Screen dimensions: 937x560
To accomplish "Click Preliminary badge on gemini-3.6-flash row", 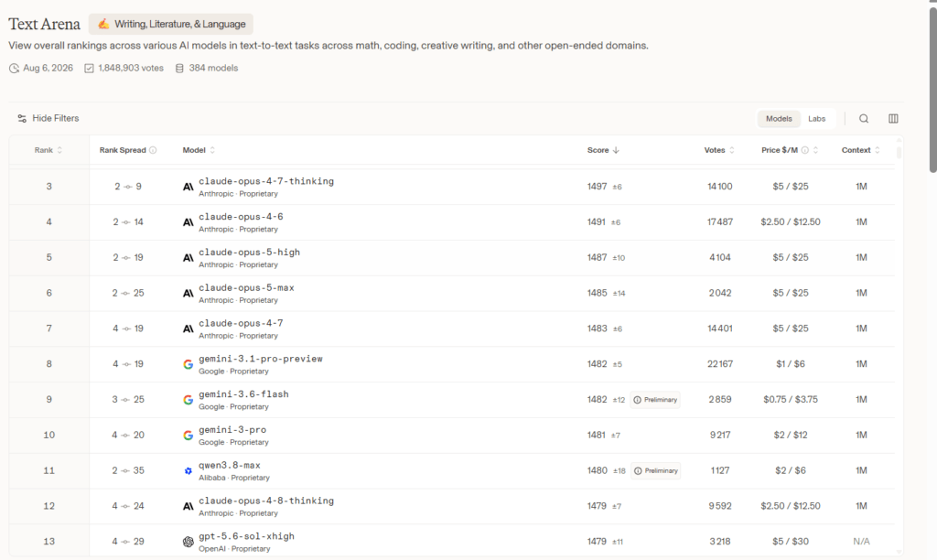I will click(655, 400).
